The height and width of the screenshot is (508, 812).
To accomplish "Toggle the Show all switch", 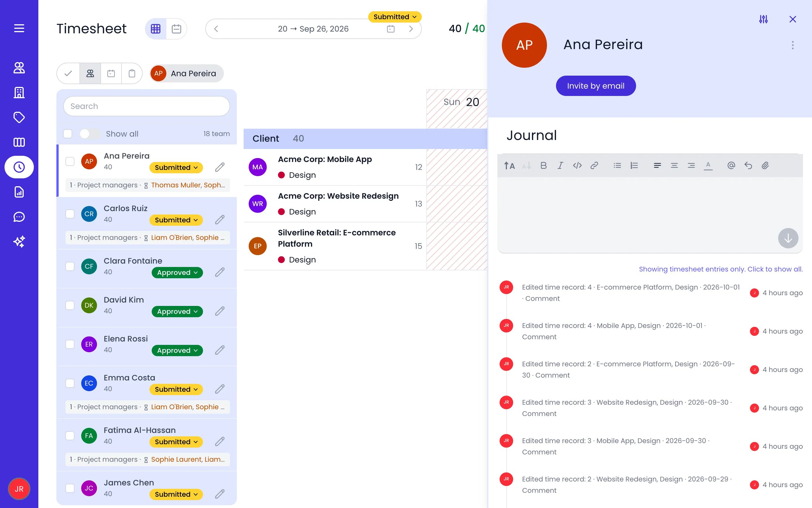I will click(x=90, y=134).
